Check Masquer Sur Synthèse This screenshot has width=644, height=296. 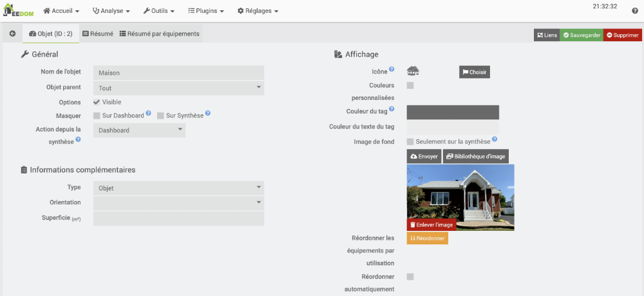tap(160, 115)
